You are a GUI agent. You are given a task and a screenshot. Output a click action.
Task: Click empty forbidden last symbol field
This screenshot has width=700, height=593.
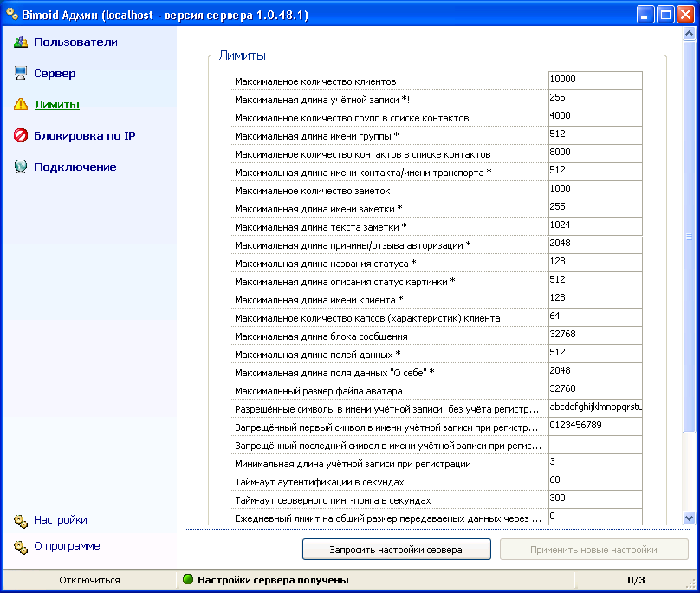[595, 445]
